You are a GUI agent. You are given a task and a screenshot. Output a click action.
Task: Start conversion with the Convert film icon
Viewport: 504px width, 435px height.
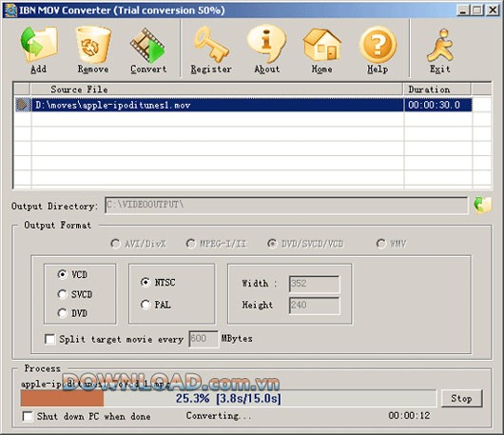tap(147, 45)
